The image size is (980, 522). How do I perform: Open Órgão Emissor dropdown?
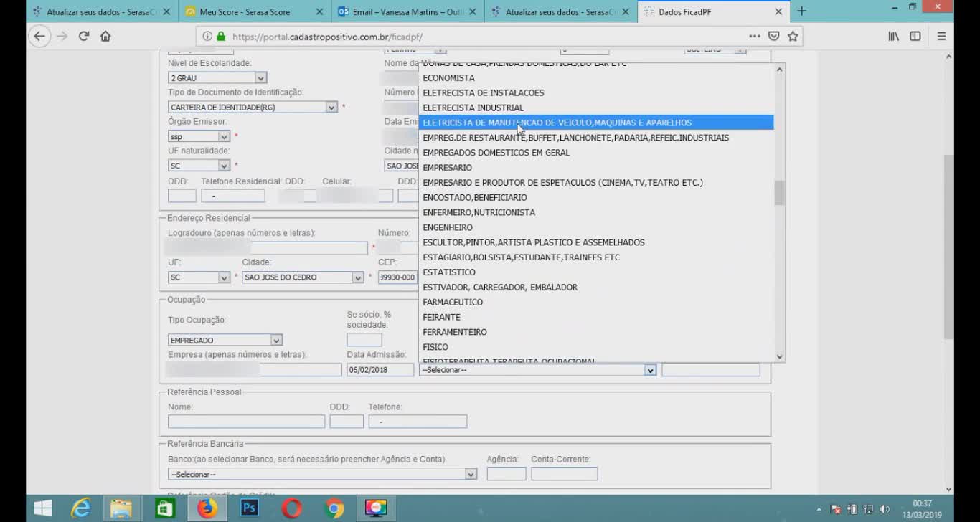point(199,136)
